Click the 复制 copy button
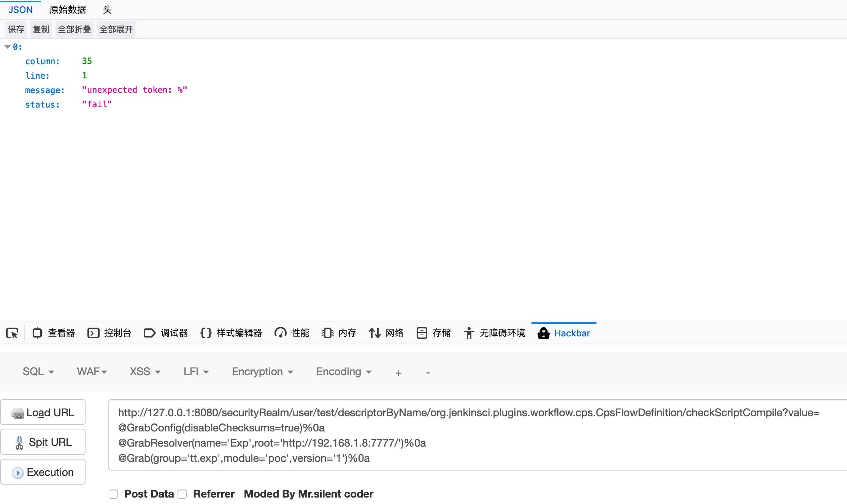847x504 pixels. 41,29
